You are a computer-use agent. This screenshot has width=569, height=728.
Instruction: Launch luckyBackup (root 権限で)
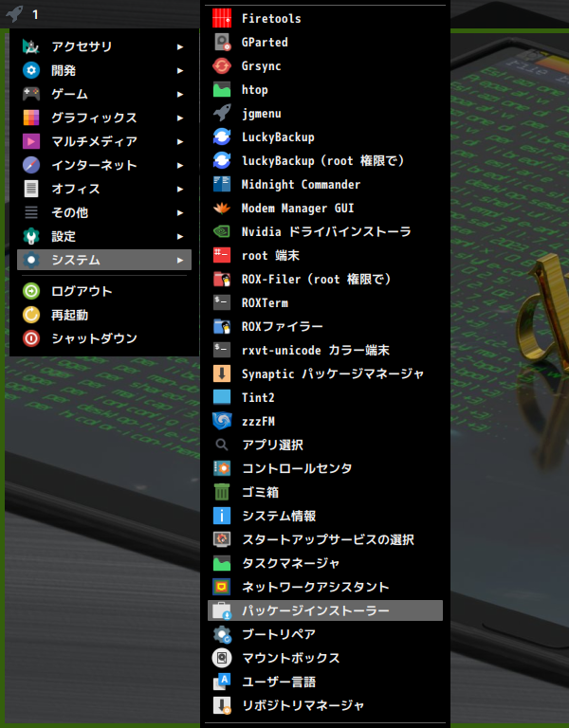click(x=325, y=160)
